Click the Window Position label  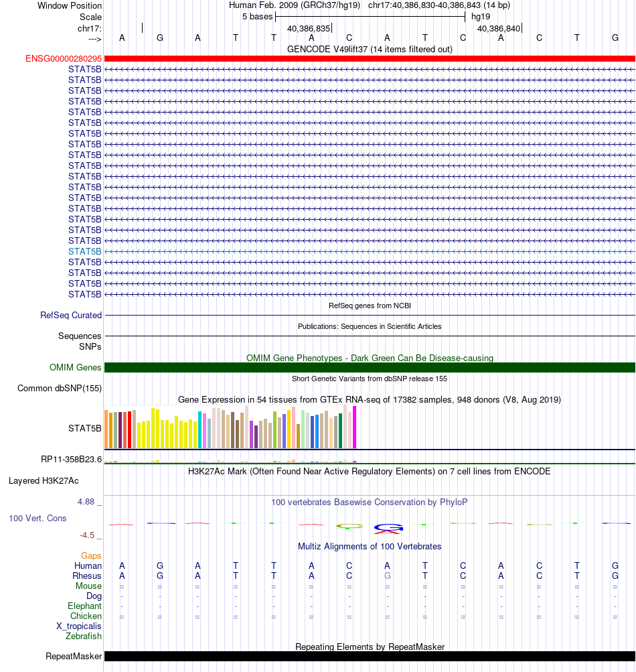pos(70,5)
